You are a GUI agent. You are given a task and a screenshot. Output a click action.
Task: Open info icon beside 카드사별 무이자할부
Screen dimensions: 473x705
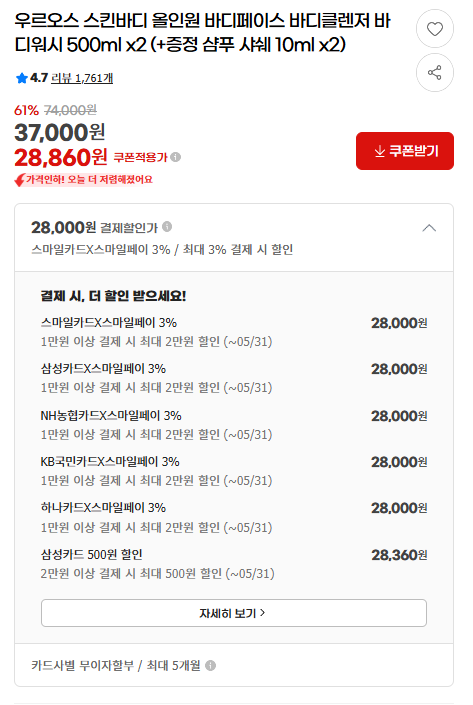click(x=210, y=665)
